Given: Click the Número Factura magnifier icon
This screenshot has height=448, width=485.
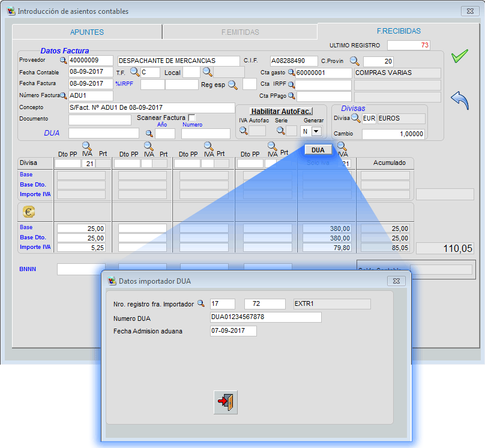Looking at the screenshot, I should pos(63,96).
